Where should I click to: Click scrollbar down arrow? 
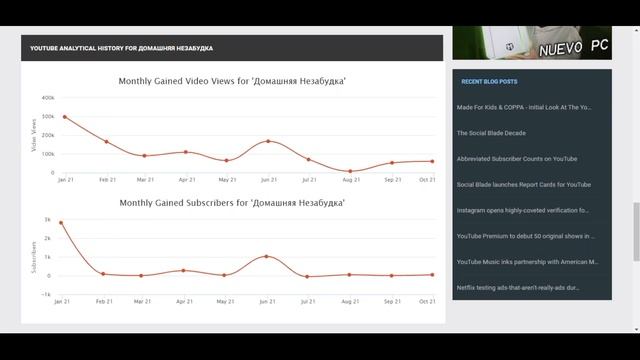pos(636,329)
